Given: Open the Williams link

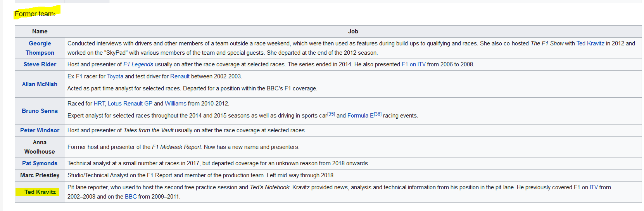Looking at the screenshot, I should tap(176, 104).
